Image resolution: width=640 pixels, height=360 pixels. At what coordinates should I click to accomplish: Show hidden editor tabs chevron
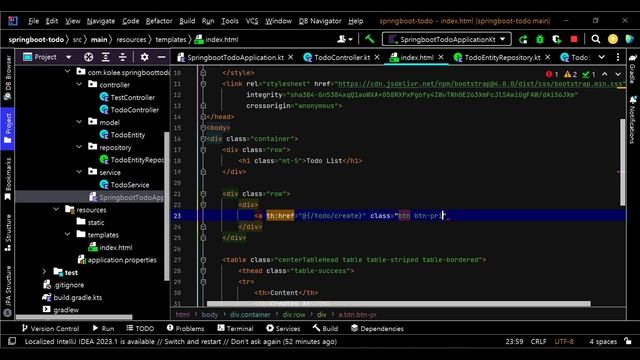coord(602,57)
